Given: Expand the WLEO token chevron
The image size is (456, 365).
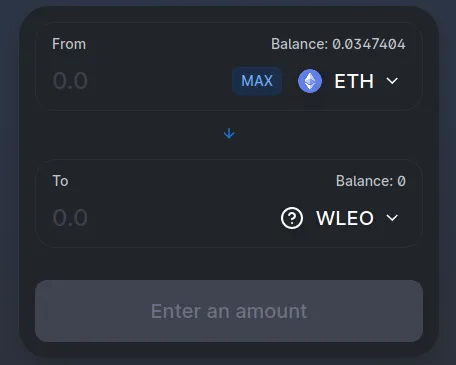Looking at the screenshot, I should [x=392, y=218].
